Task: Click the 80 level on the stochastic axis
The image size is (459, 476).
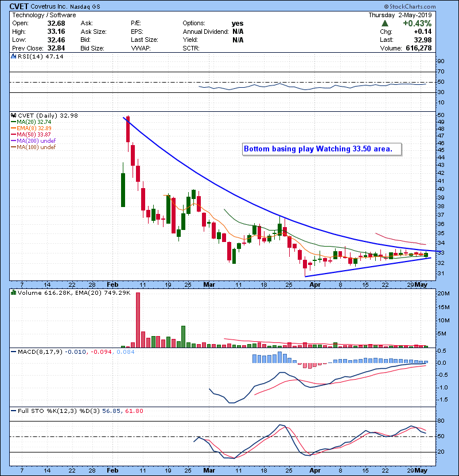Action: [x=441, y=421]
